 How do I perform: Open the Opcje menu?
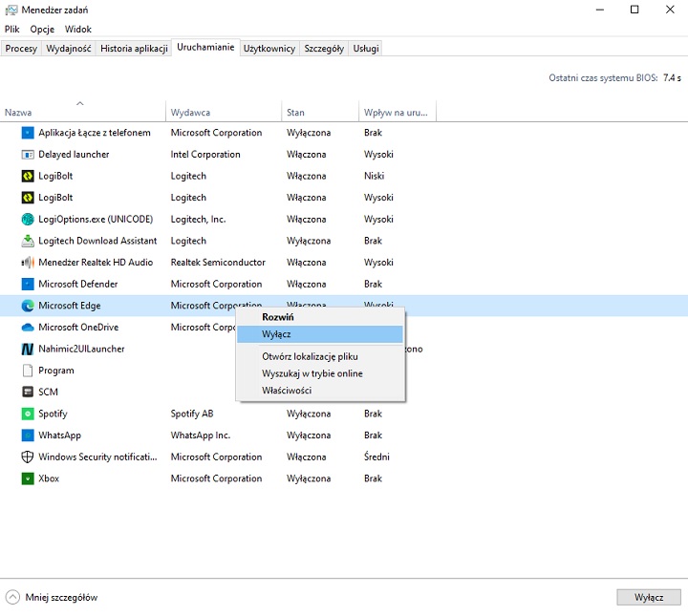pyautogui.click(x=42, y=30)
